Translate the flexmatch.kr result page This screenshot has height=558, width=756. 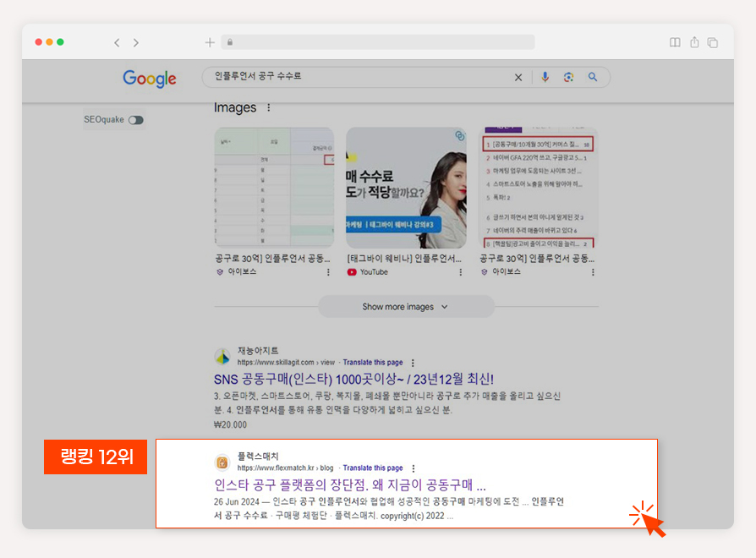click(373, 468)
